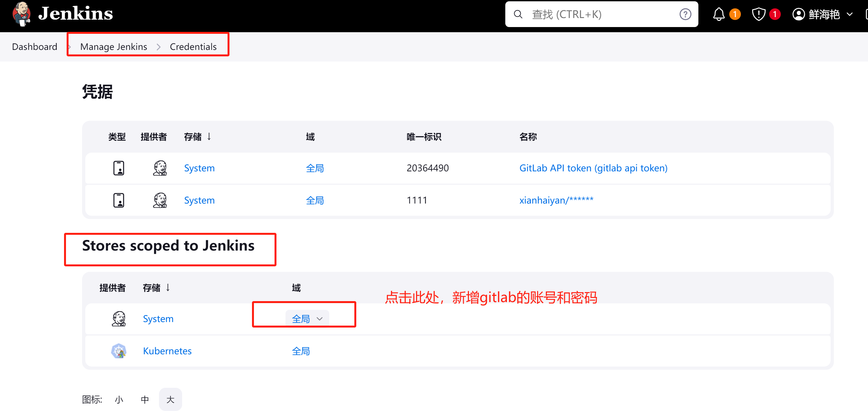Expand the breadcrumb chevron after Manage Jenkins

158,47
